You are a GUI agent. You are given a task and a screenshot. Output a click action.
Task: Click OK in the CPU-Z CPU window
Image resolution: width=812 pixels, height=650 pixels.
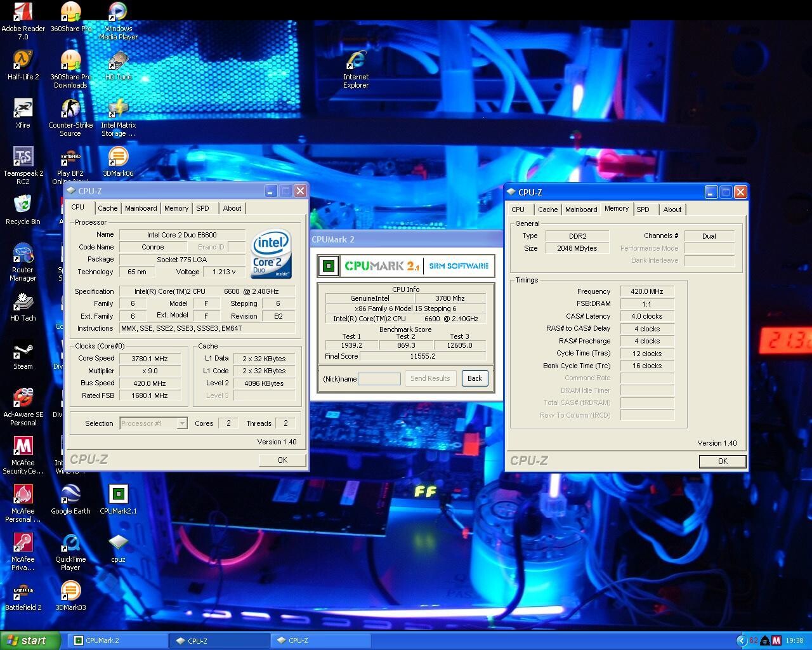(282, 460)
